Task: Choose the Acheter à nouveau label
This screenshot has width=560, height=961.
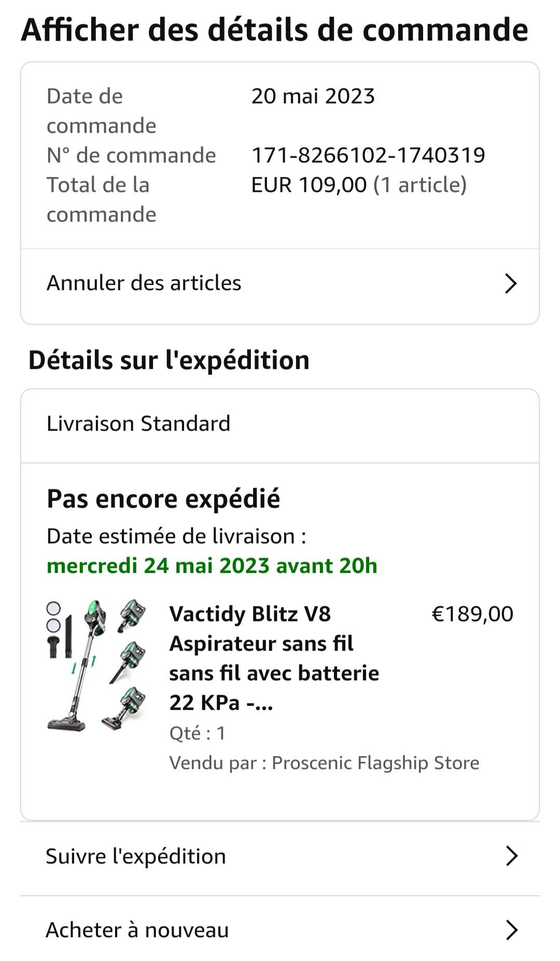Action: 137,930
